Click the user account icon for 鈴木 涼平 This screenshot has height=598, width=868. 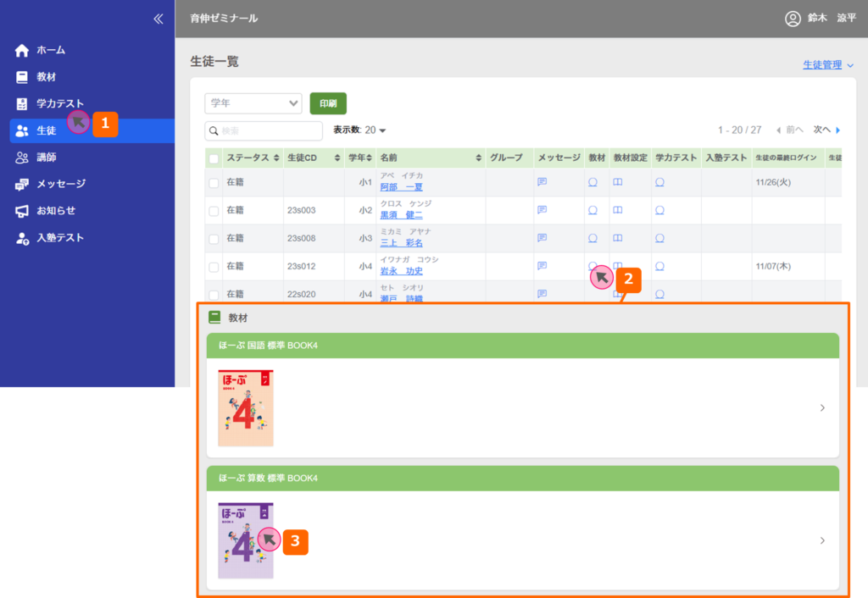793,19
